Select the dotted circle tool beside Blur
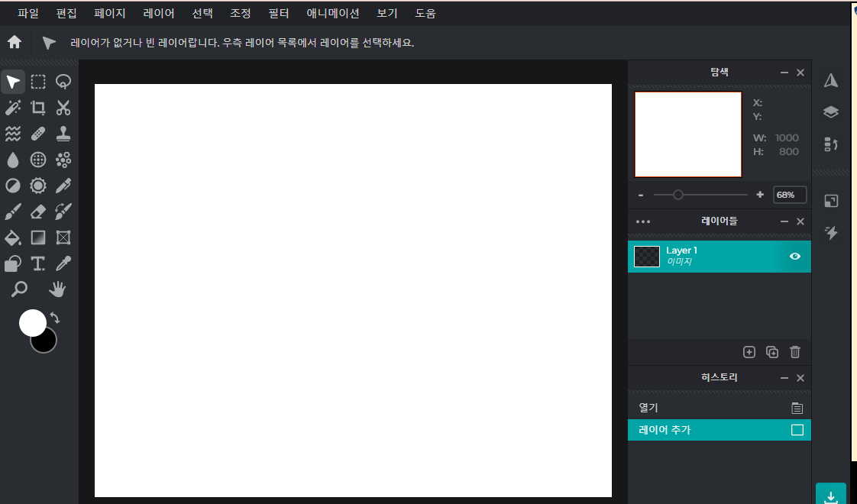 [x=38, y=160]
